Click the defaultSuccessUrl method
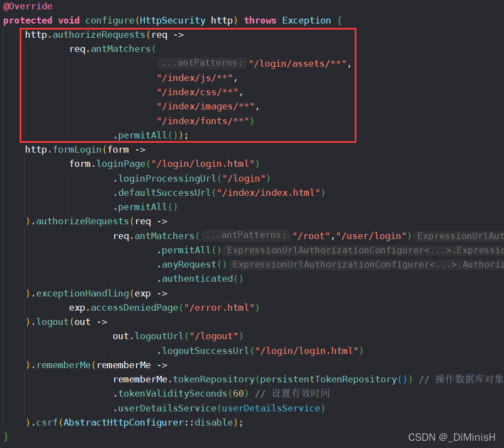This screenshot has width=504, height=448. [x=164, y=193]
